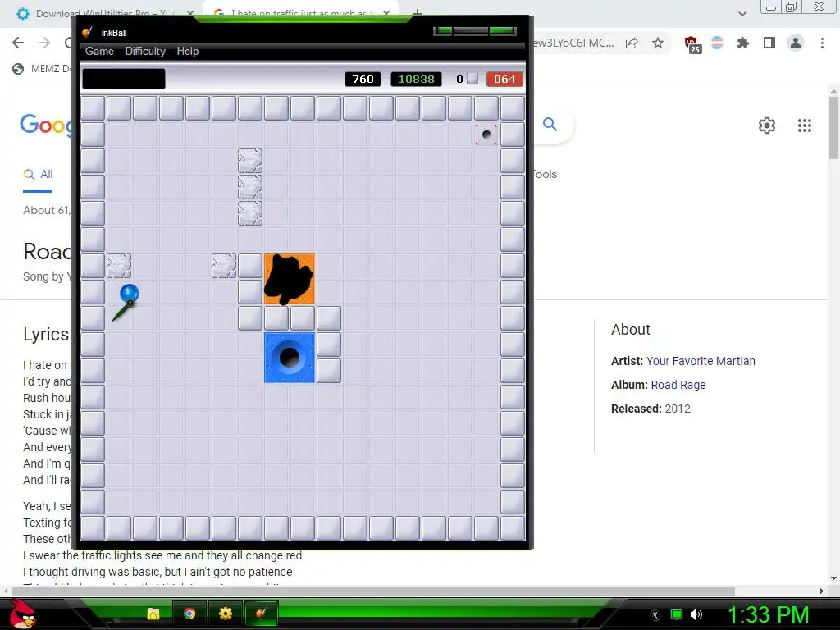
Task: Click the black ball queue box in InkBall
Action: (x=124, y=79)
